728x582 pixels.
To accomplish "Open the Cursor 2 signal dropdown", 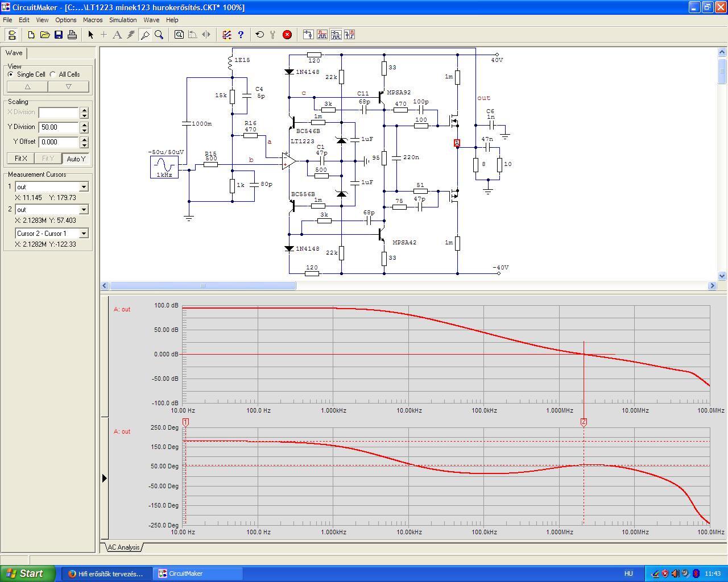I will click(x=84, y=210).
